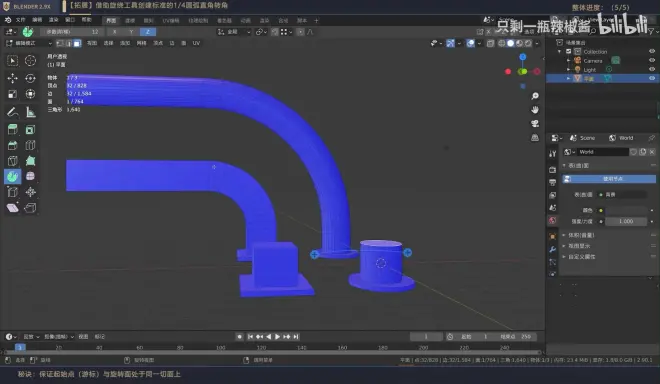
Task: Open the Modifier wrench properties tab
Action: click(552, 249)
